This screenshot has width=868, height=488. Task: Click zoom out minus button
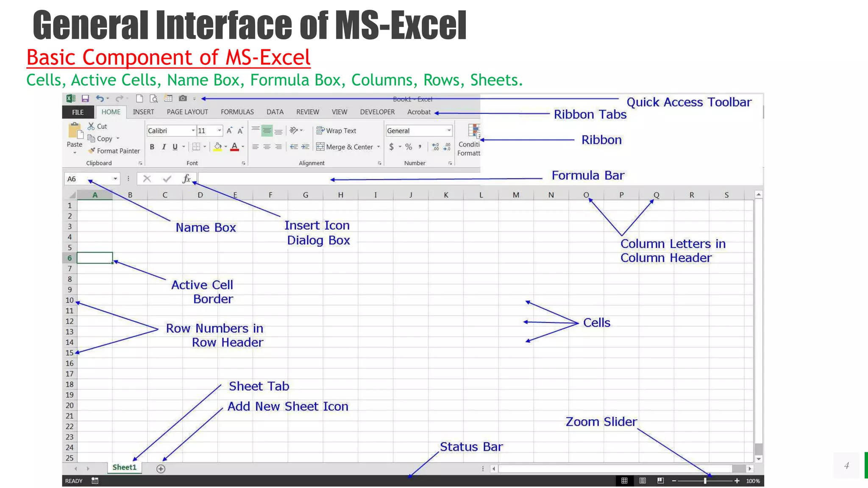(x=674, y=481)
